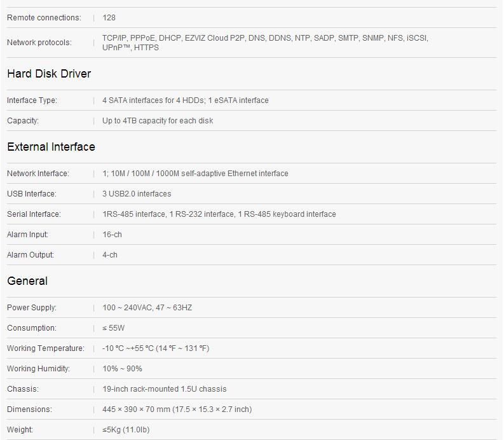Click the External Interface section heading
This screenshot has height=440, width=504.
51,147
